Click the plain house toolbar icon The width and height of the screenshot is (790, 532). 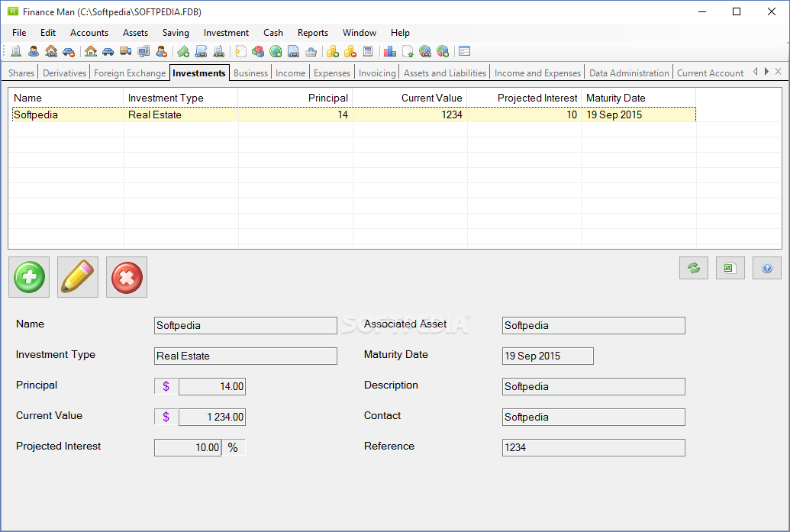pos(91,51)
